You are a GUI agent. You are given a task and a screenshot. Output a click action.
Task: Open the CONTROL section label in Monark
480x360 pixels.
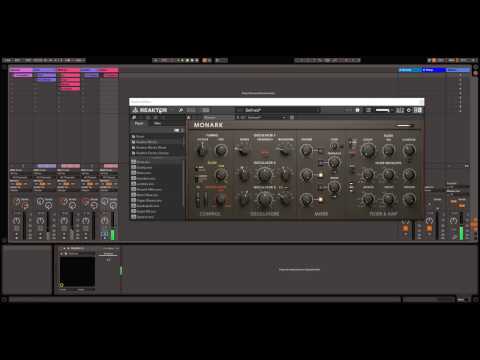(x=210, y=214)
